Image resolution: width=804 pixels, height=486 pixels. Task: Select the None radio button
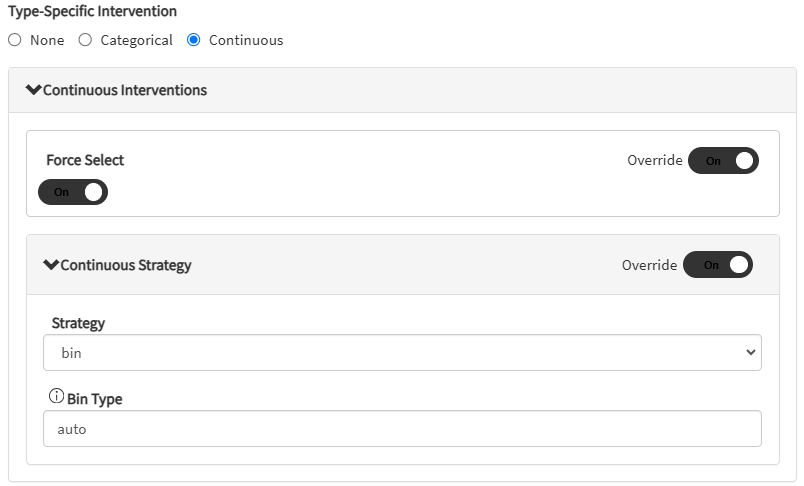click(14, 40)
